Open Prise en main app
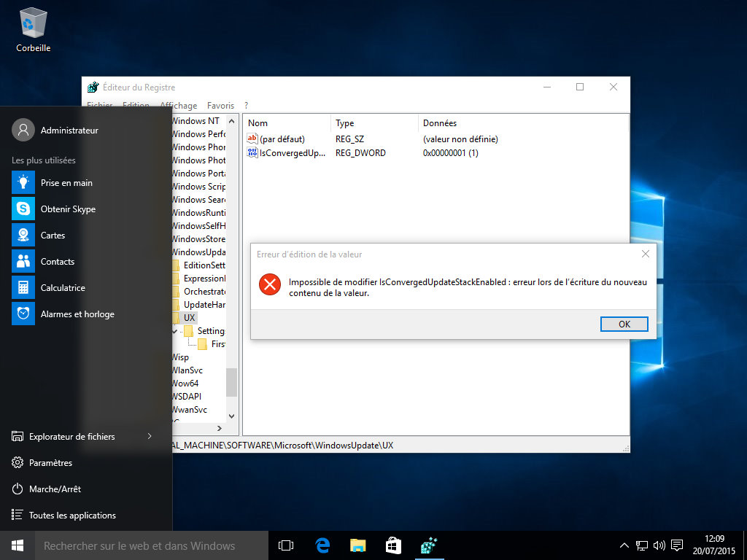Image resolution: width=747 pixels, height=560 pixels. click(66, 183)
